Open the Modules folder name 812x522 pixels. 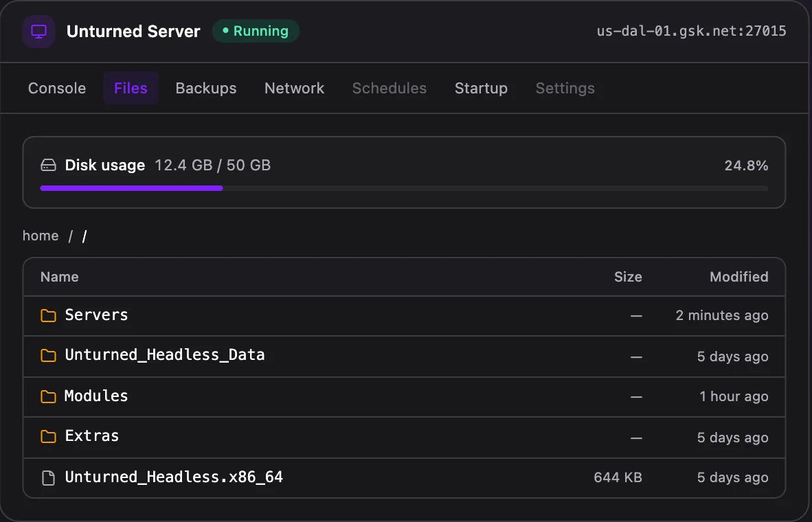pos(96,396)
